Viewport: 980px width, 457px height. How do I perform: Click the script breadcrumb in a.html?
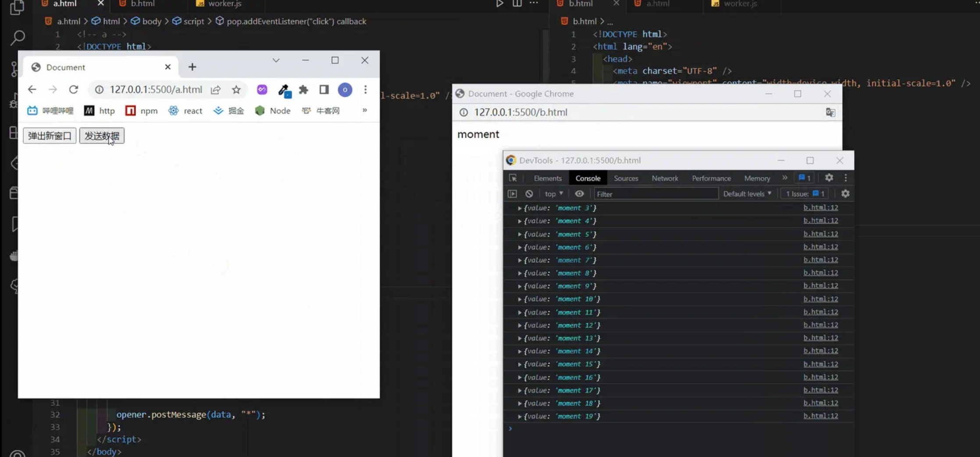188,21
